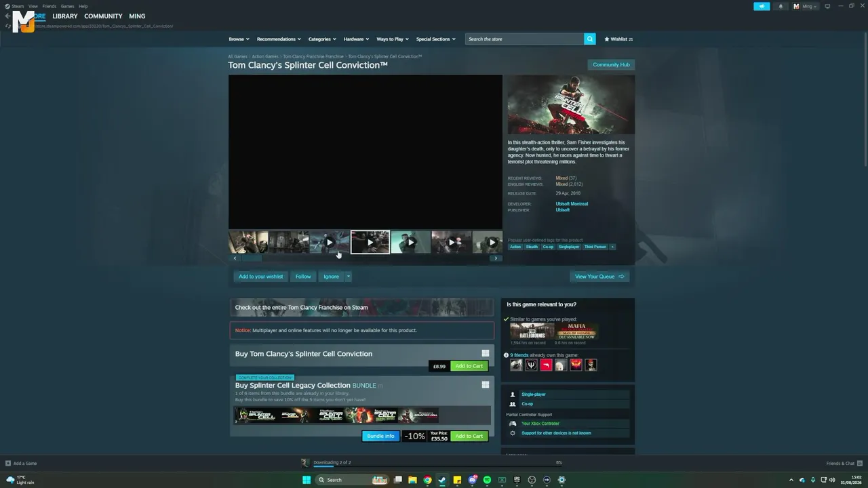
Task: Click the plus button to add tags
Action: tap(612, 247)
